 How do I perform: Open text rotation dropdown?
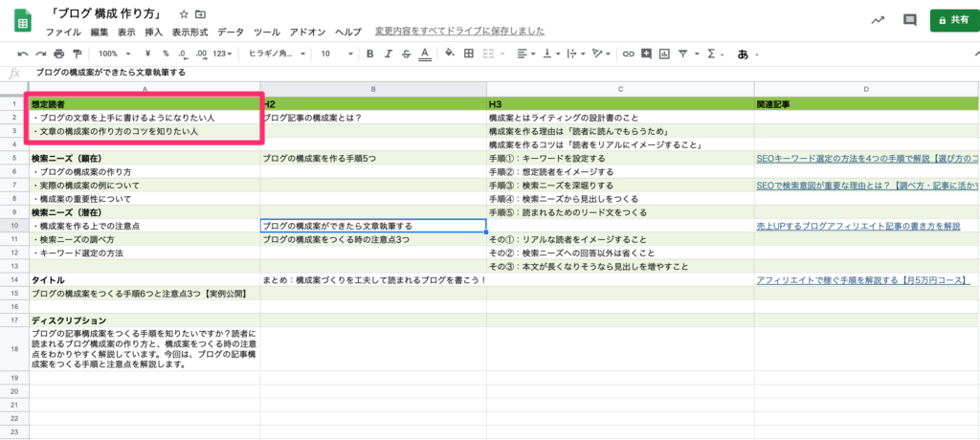600,54
